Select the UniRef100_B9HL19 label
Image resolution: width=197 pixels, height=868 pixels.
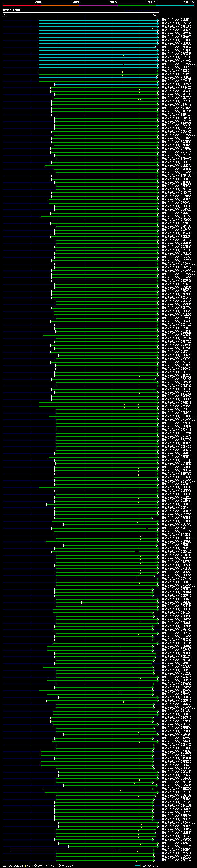(177, 67)
